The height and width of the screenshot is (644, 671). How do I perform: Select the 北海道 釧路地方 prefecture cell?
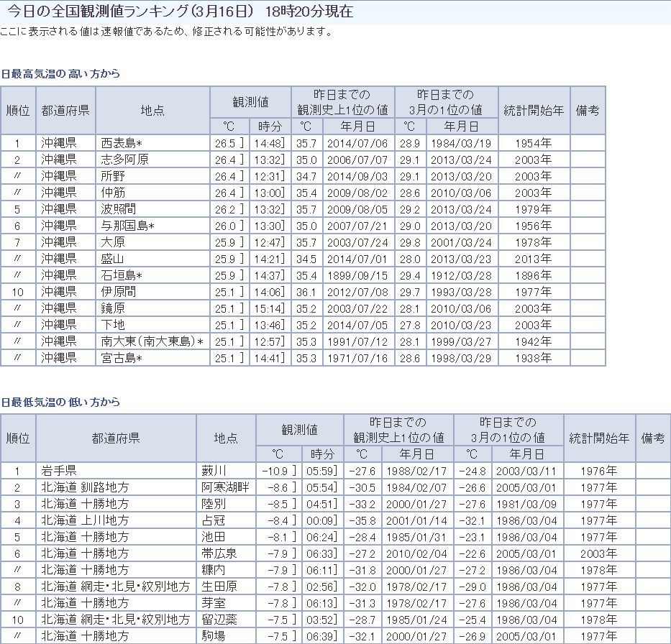point(85,487)
